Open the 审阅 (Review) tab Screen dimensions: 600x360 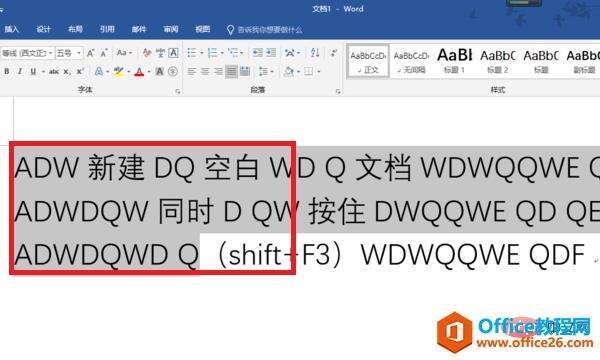171,29
